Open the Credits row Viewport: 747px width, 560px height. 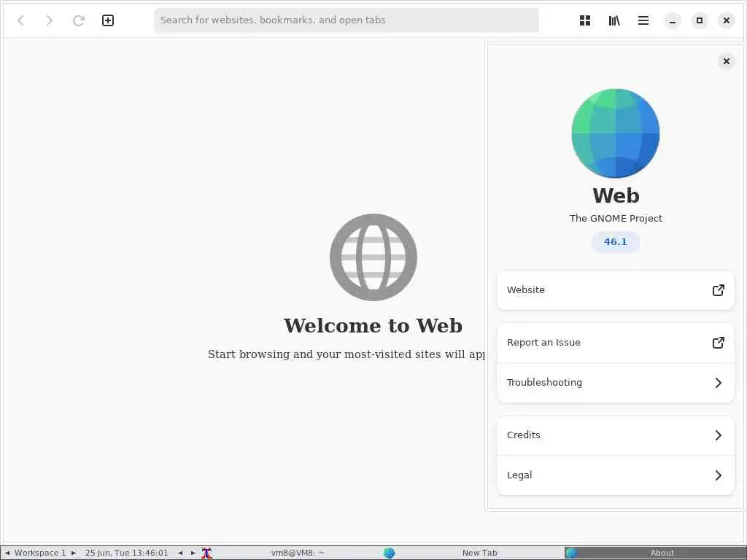point(616,435)
